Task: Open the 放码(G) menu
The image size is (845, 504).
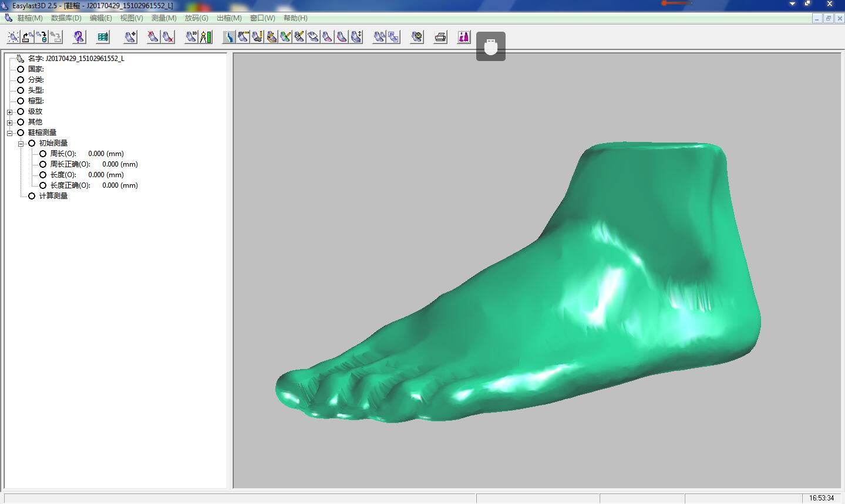Action: click(x=196, y=18)
